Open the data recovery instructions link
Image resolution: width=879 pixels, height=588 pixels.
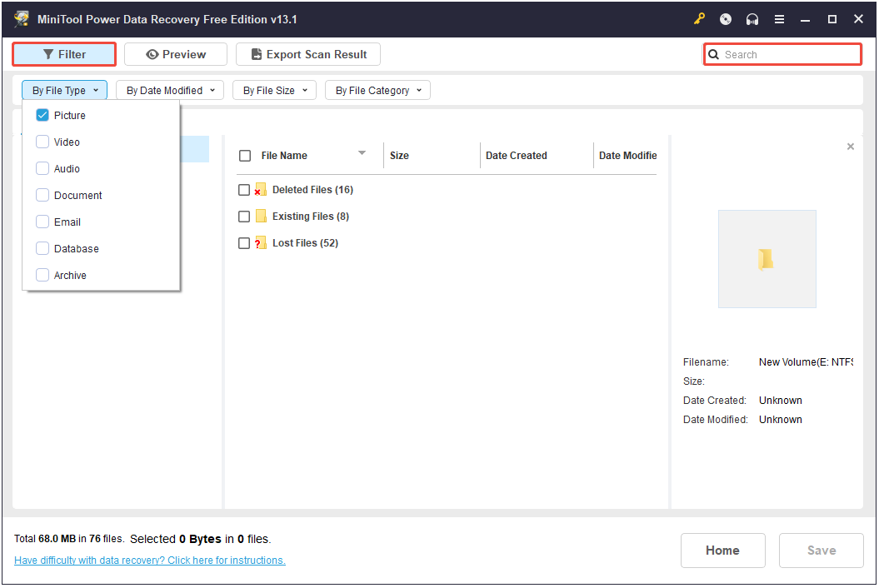tap(150, 560)
